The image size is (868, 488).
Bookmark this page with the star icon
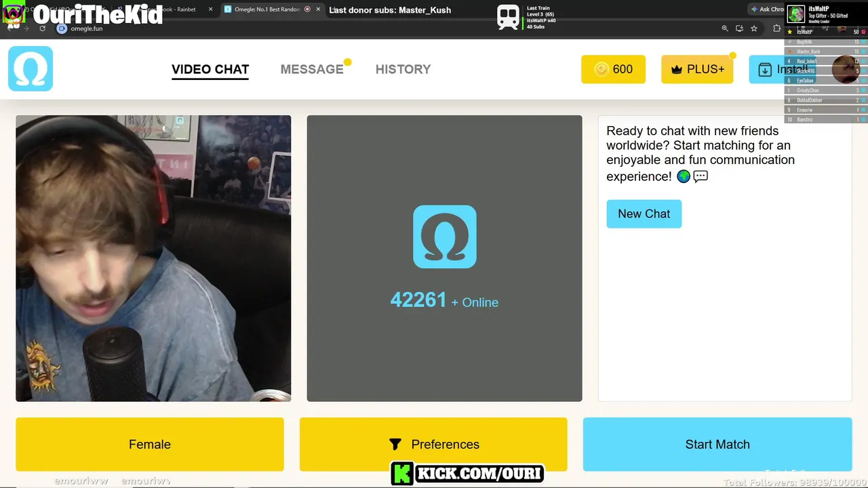(754, 28)
